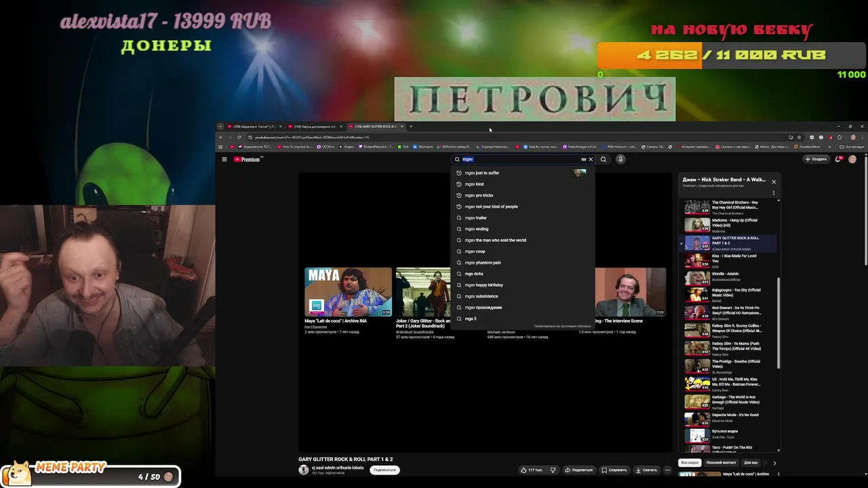Click the magnifier search button
The image size is (868, 488).
click(603, 159)
